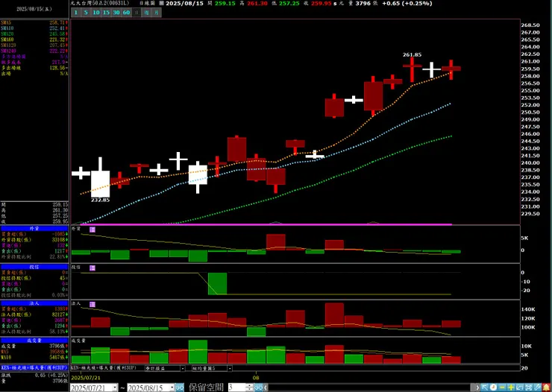
Task: Adjust the 保留空間 spinner arrows
Action: pos(251,388)
